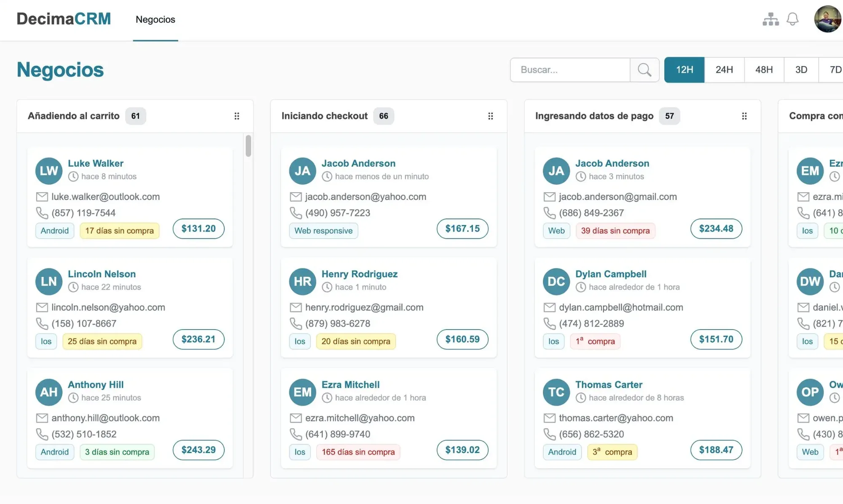Click the $167.15 amount badge

(462, 228)
